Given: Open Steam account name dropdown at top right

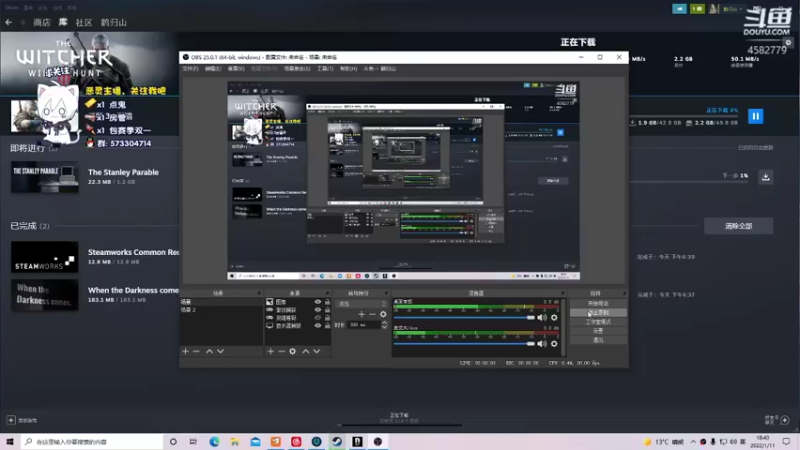Looking at the screenshot, I should click(733, 9).
